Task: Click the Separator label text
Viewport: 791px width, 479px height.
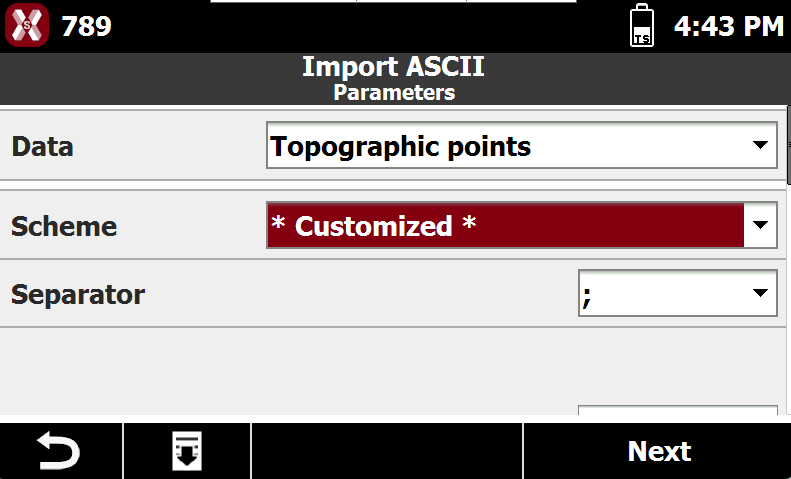Action: pyautogui.click(x=78, y=294)
